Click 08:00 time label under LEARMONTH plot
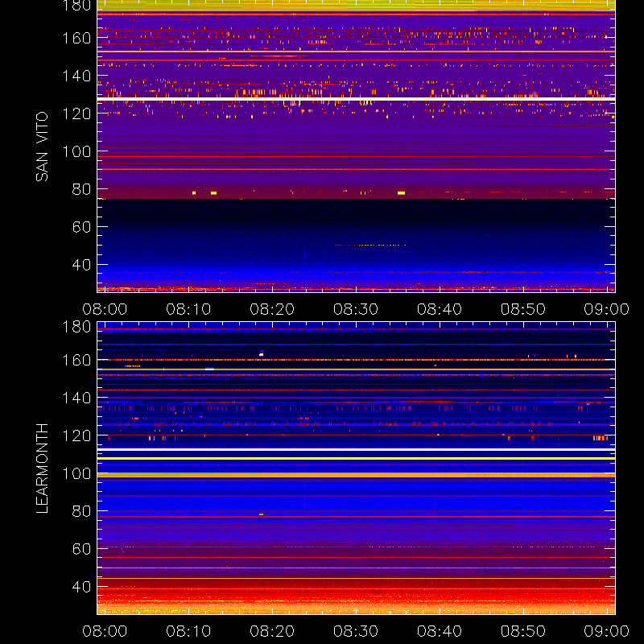Screen dimensions: 644x644 click(x=105, y=631)
